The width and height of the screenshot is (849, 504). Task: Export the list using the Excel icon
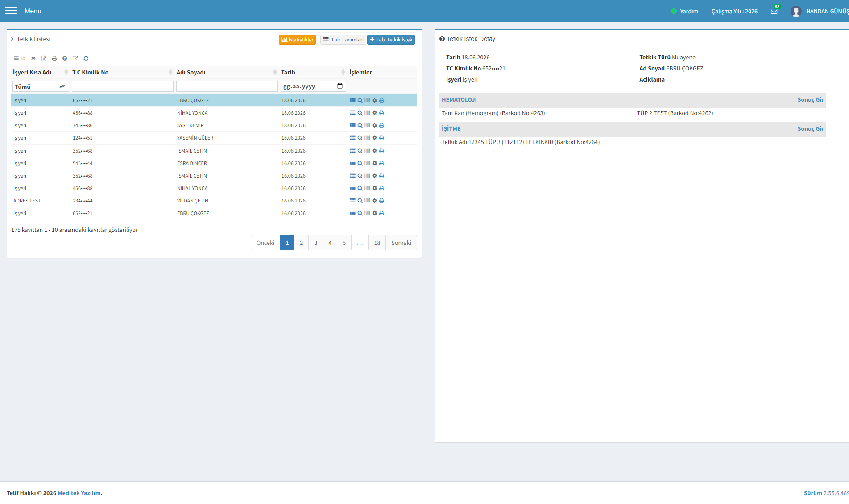(44, 58)
